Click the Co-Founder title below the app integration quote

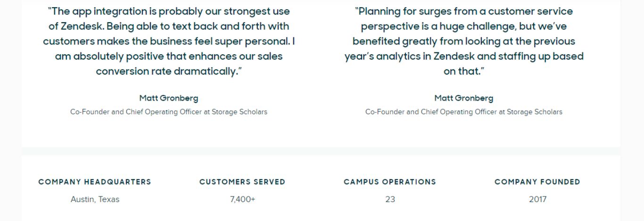(x=169, y=112)
